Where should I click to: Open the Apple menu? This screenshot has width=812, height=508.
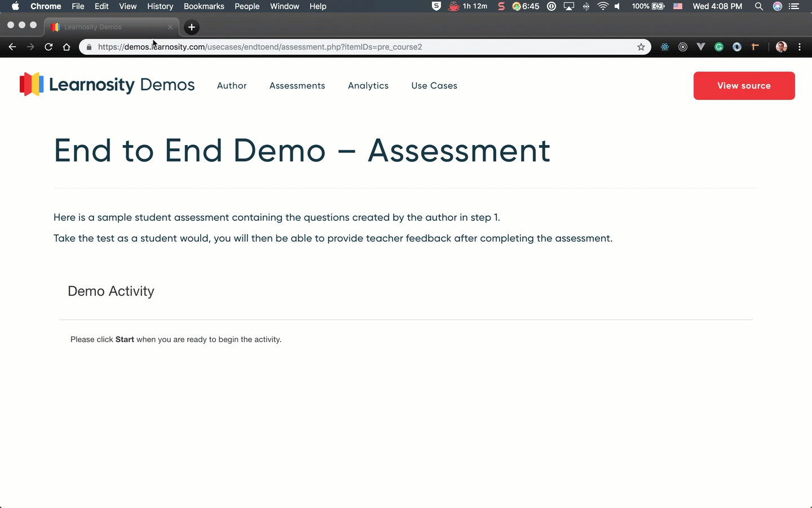(x=15, y=6)
